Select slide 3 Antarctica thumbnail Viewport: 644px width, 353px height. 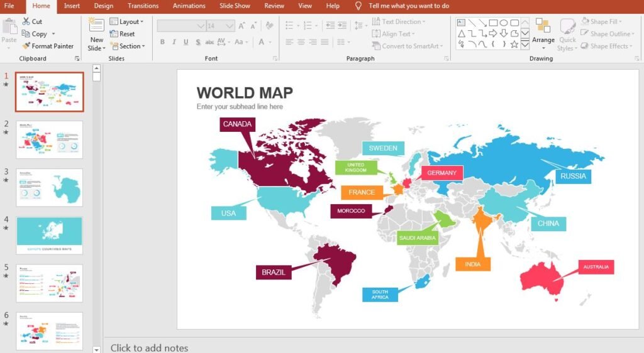[x=49, y=187]
